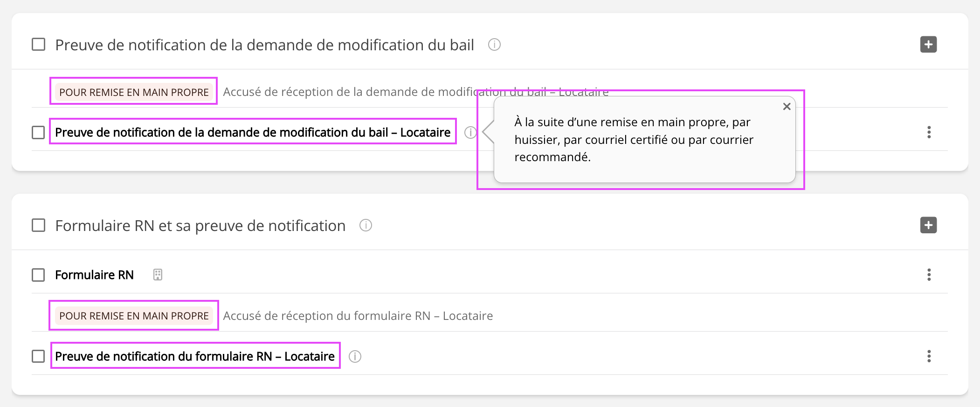Click info icon next to RN notification Locataire row
Viewport: 980px width, 407px height.
coord(355,356)
